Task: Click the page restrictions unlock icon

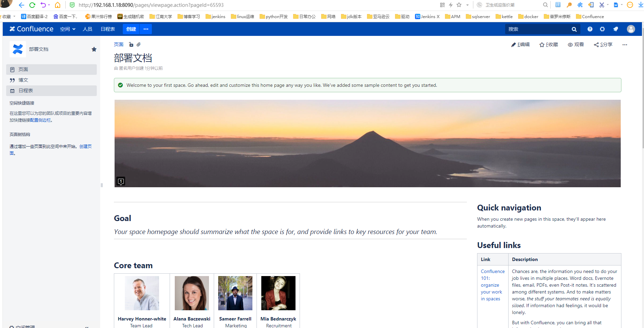Action: 131,44
